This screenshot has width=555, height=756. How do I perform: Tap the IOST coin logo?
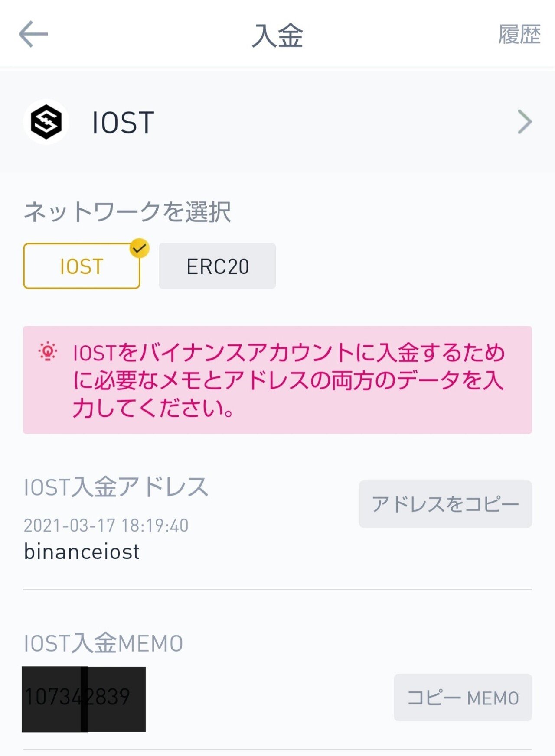coord(46,122)
